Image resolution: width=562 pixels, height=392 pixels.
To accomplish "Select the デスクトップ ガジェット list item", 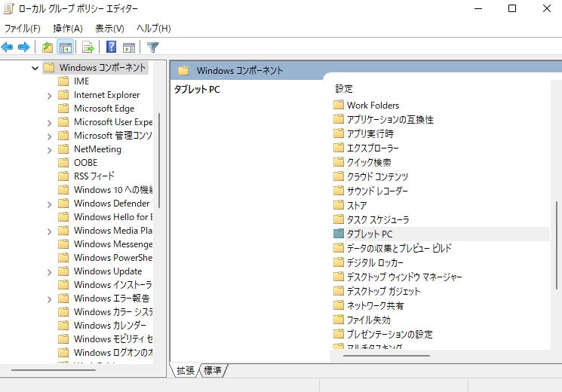I will pos(383,291).
